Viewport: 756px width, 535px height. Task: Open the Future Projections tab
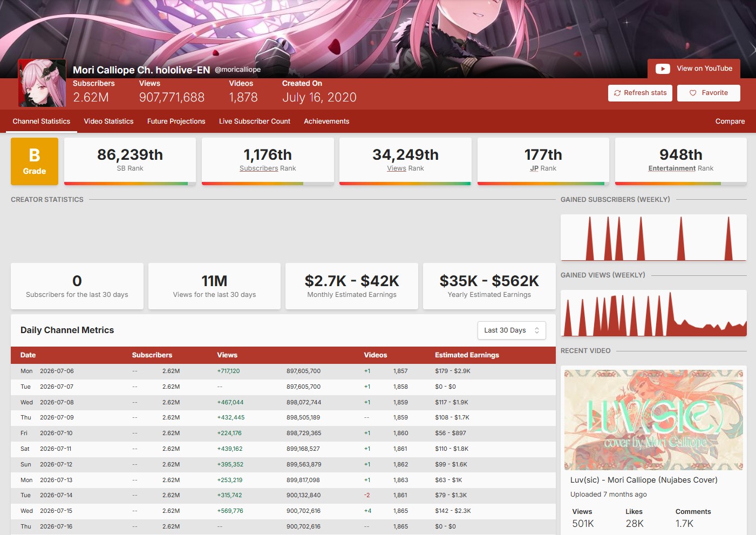click(176, 121)
